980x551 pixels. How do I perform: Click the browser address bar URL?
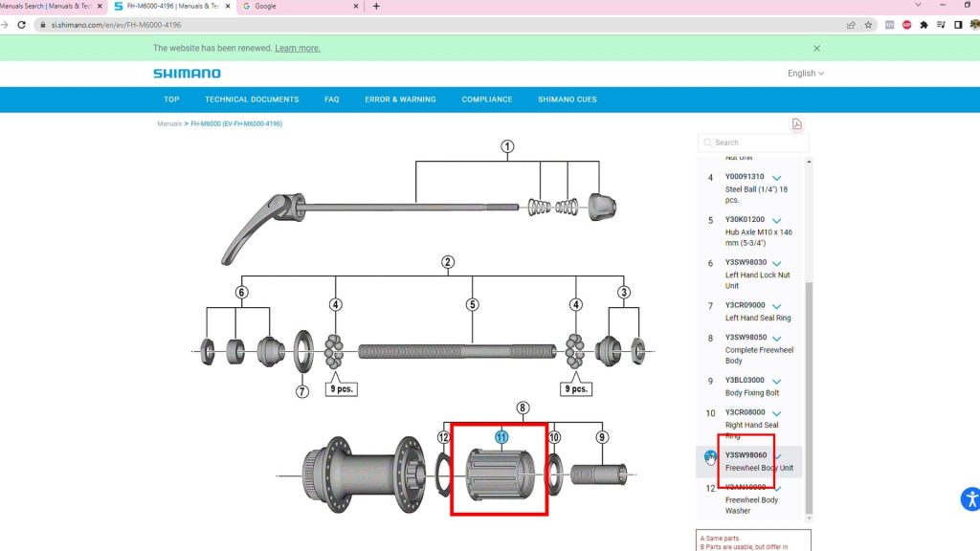click(x=116, y=25)
